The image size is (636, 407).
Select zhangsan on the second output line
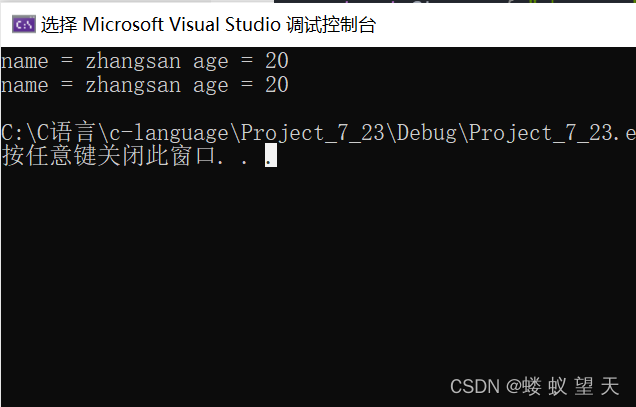[133, 85]
